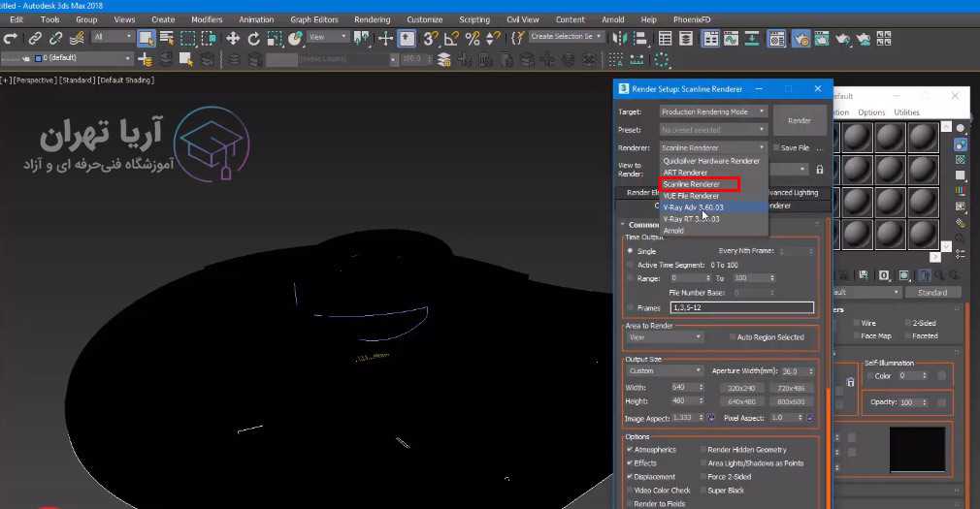
Task: Click the Select and Place icon
Action: click(x=296, y=39)
